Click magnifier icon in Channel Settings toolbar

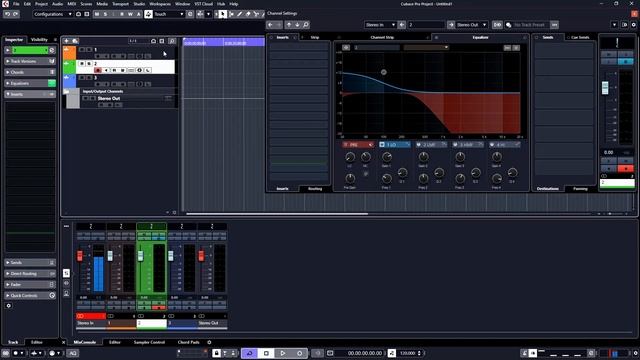pyautogui.click(x=306, y=25)
